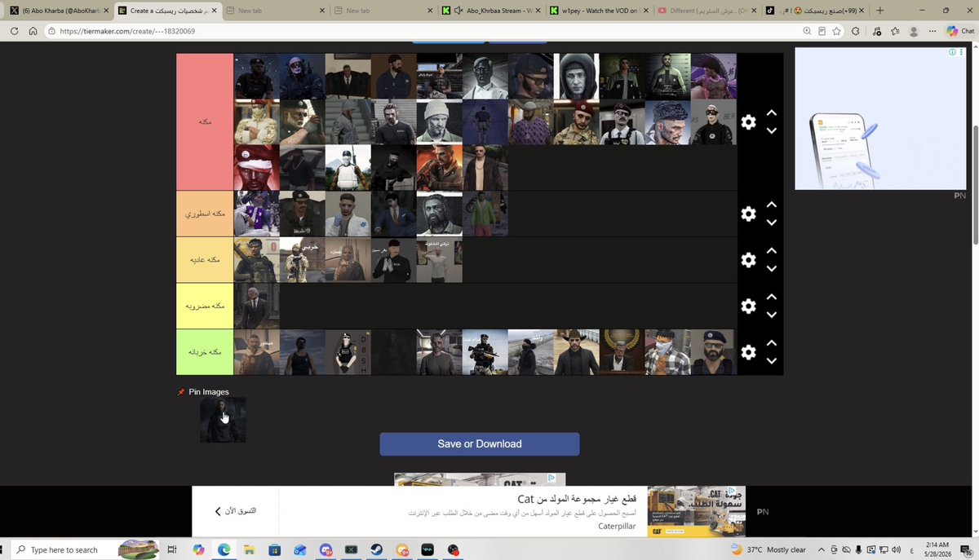
Task: Open settings gear for the green مكنه خربانه tier
Action: pyautogui.click(x=748, y=352)
